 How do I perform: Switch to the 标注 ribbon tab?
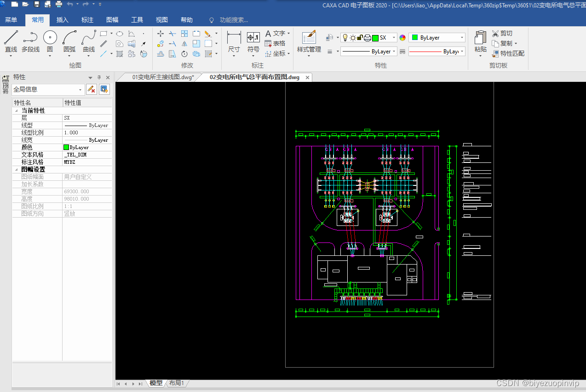tap(87, 20)
